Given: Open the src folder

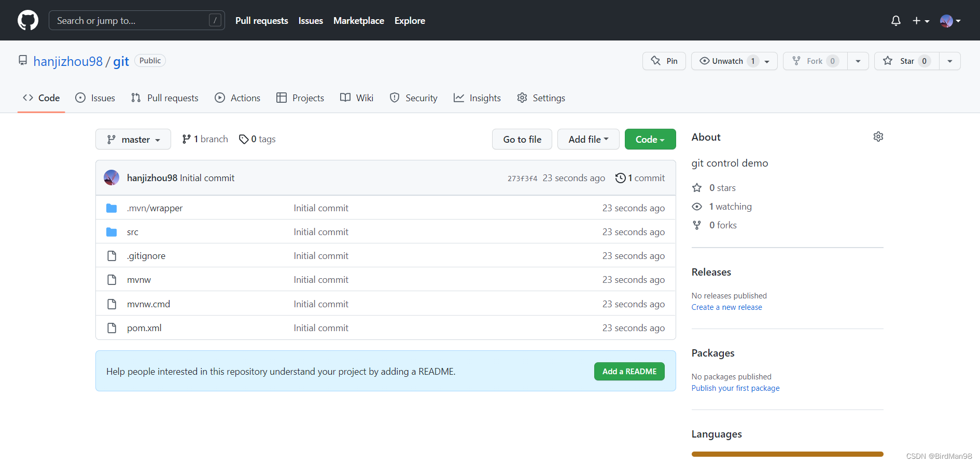Looking at the screenshot, I should (x=133, y=232).
